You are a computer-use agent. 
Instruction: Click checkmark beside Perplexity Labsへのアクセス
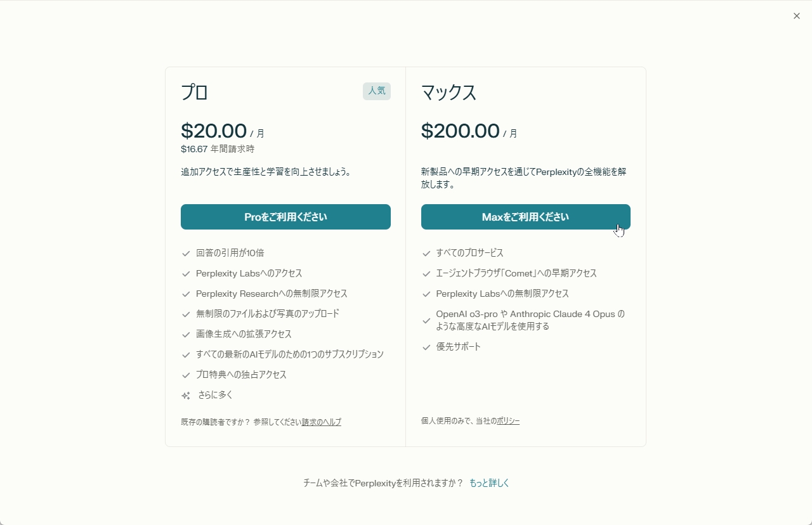tap(186, 274)
